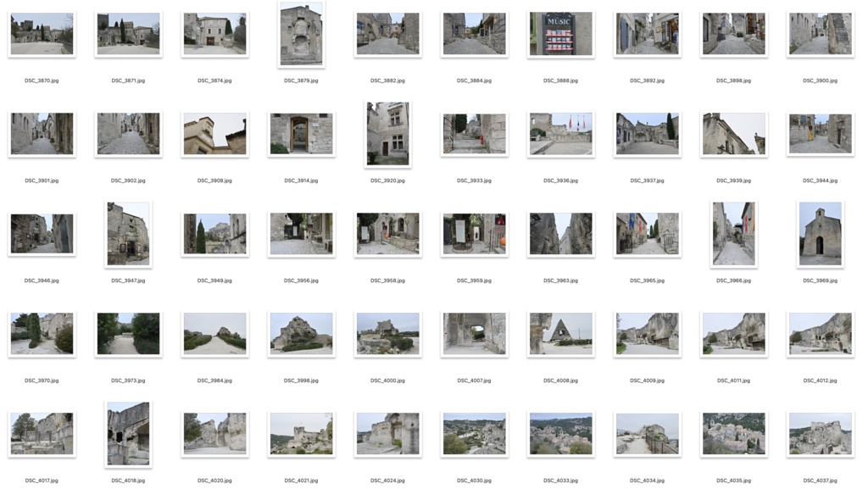
Task: Select the valley view thumbnail DSC_4030.jpg
Action: 475,434
